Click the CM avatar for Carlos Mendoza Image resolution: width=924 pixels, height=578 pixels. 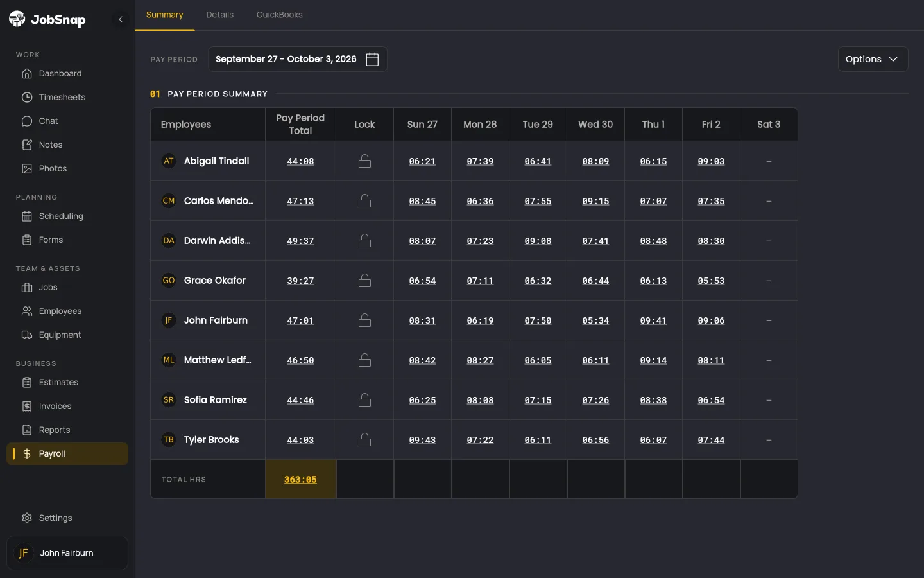pyautogui.click(x=169, y=201)
